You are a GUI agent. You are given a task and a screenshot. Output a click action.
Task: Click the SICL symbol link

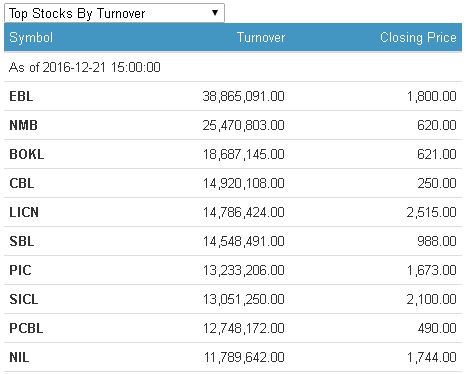tap(24, 299)
